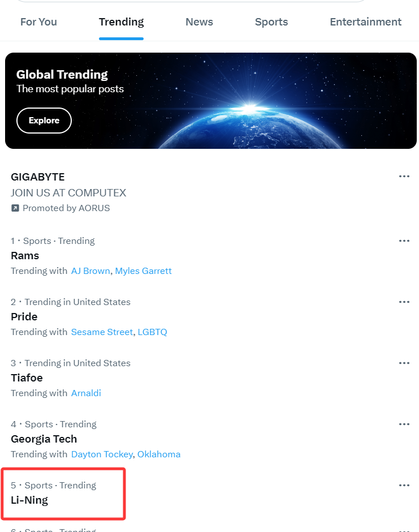Open the AJ Brown related trend link

[90, 271]
